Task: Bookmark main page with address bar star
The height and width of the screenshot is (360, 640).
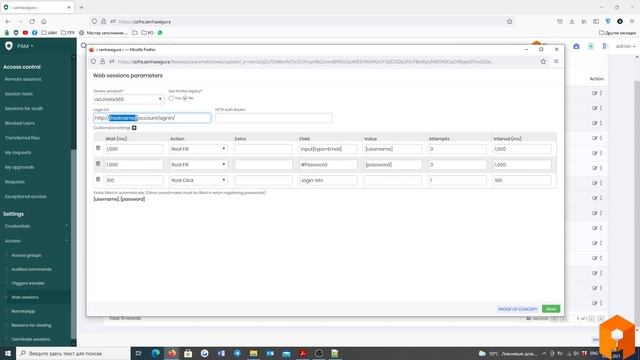Action: (509, 21)
